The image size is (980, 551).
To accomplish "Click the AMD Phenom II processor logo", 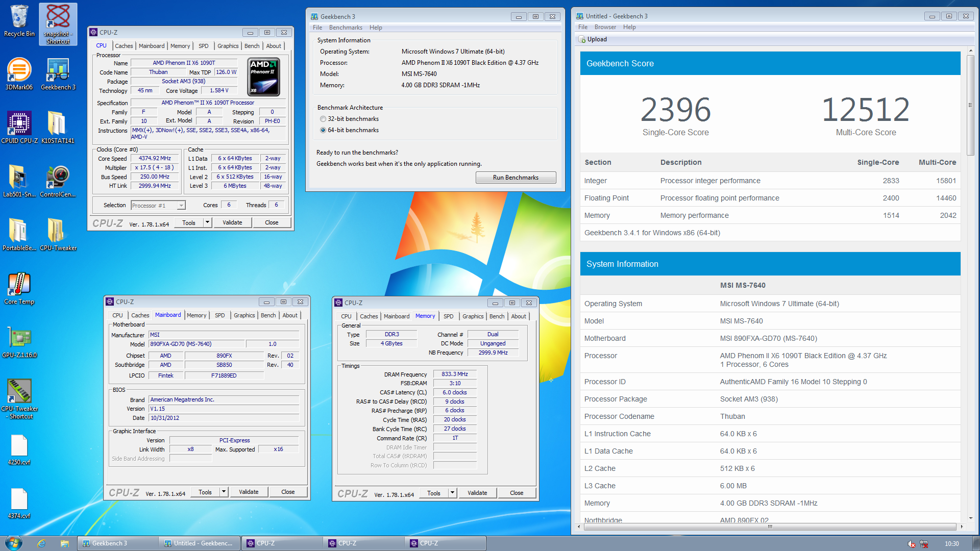I will pyautogui.click(x=263, y=77).
